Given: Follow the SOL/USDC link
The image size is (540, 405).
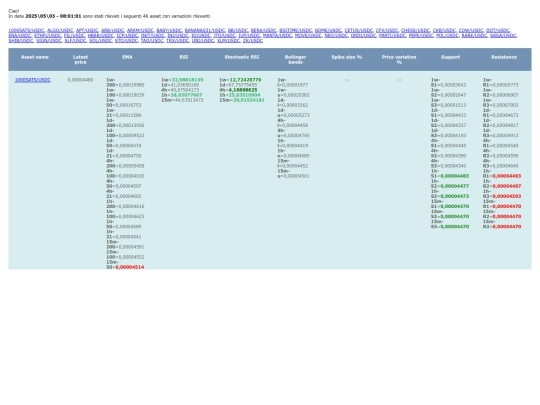Looking at the screenshot, I should 101,41.
